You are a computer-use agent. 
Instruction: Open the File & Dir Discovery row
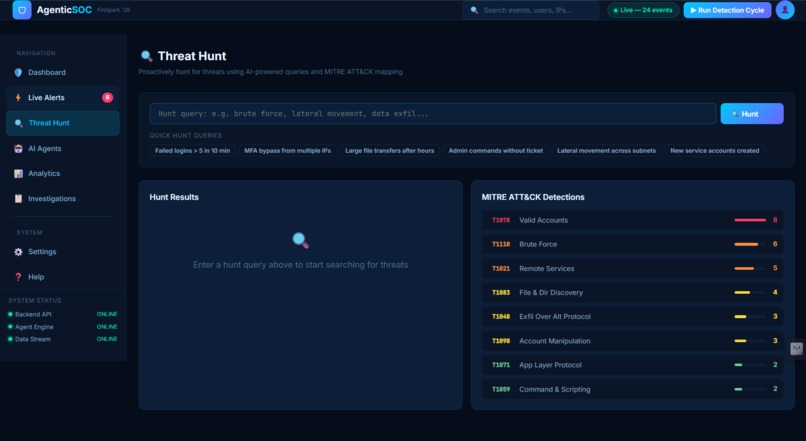(x=632, y=292)
